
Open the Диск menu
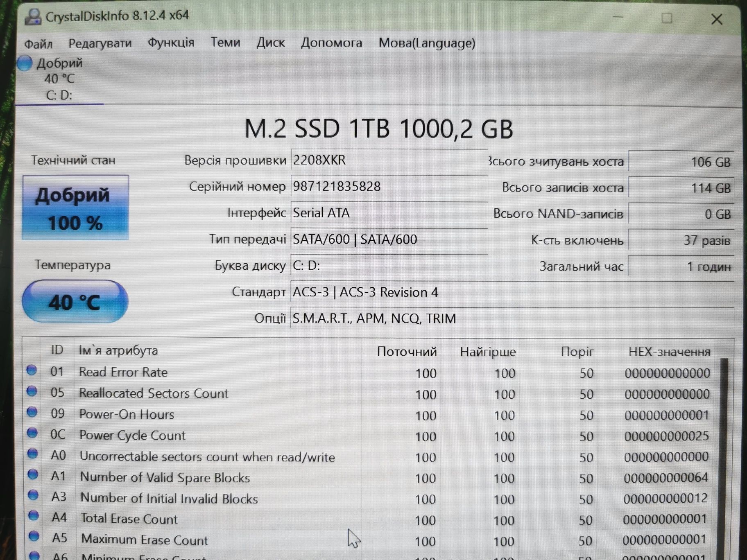[x=270, y=43]
